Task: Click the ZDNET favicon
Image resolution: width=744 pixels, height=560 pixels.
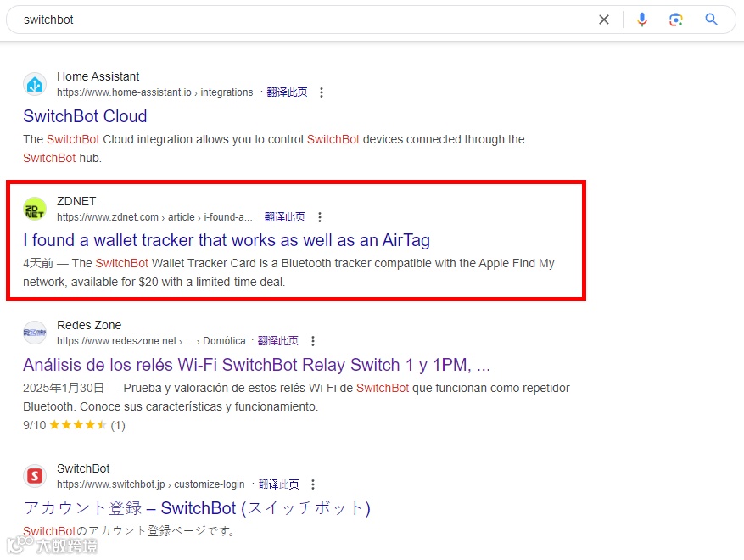Action: click(35, 209)
